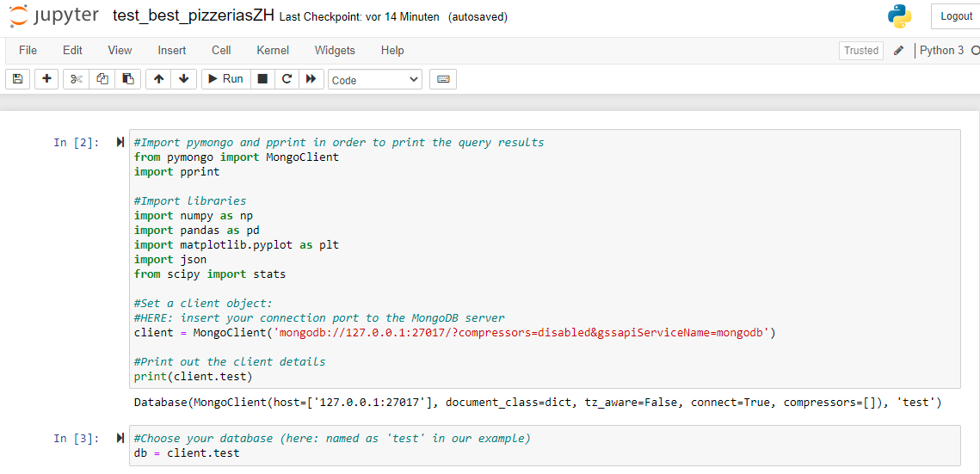Screen dimensions: 980x474
Task: Click the save and checkpoint icon
Action: (17, 78)
